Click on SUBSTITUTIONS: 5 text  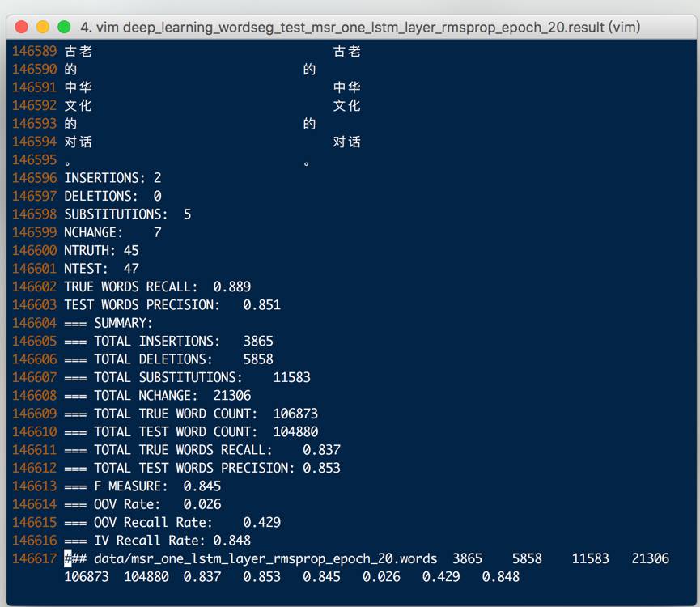pyautogui.click(x=127, y=214)
